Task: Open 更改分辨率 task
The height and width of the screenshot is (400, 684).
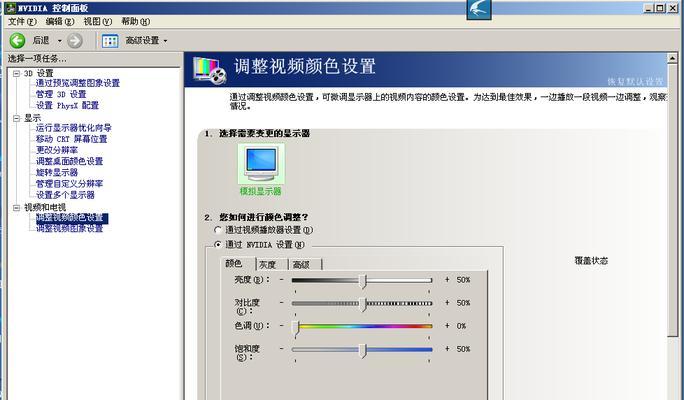Action: pos(57,150)
